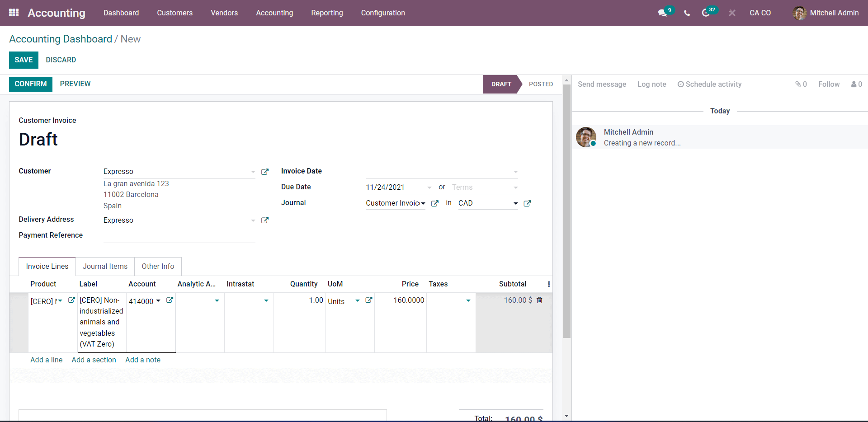The height and width of the screenshot is (422, 868).
Task: Open the Dashboard menu
Action: click(121, 13)
